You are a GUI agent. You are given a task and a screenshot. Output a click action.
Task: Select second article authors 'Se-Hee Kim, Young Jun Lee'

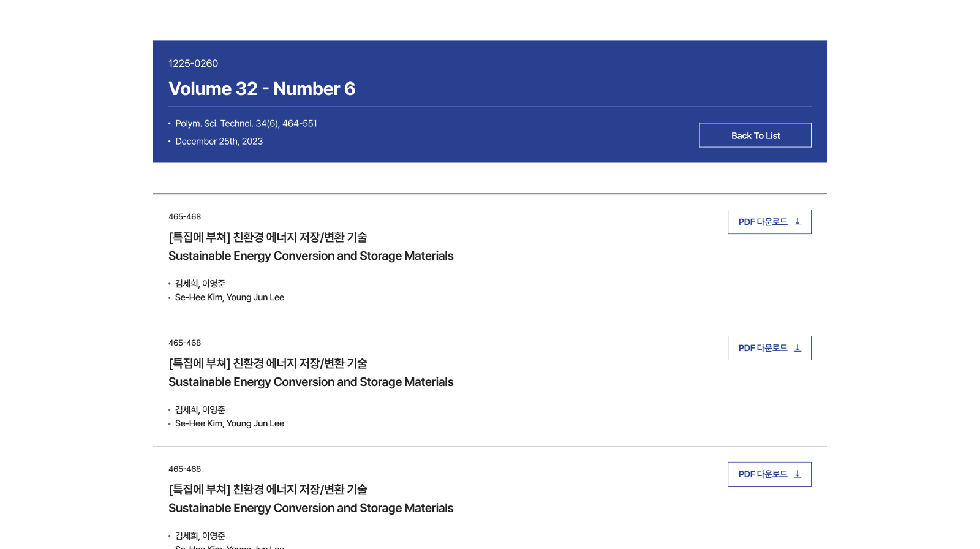230,424
